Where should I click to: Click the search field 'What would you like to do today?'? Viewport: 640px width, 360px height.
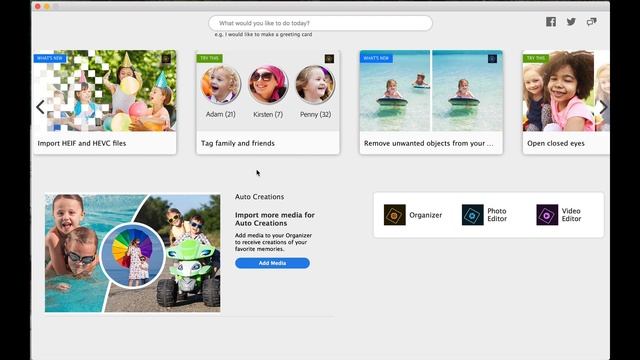(x=320, y=23)
